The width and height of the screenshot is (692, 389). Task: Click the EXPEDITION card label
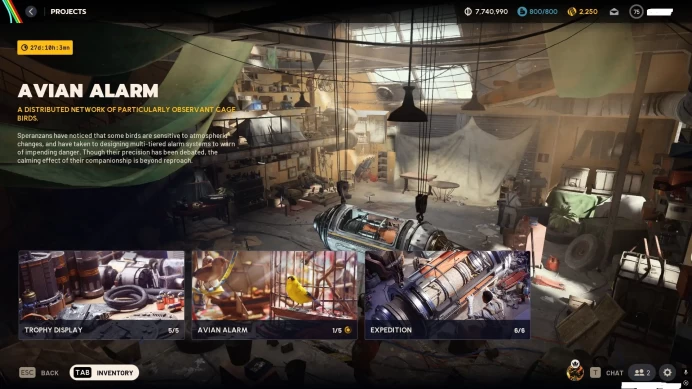(391, 330)
